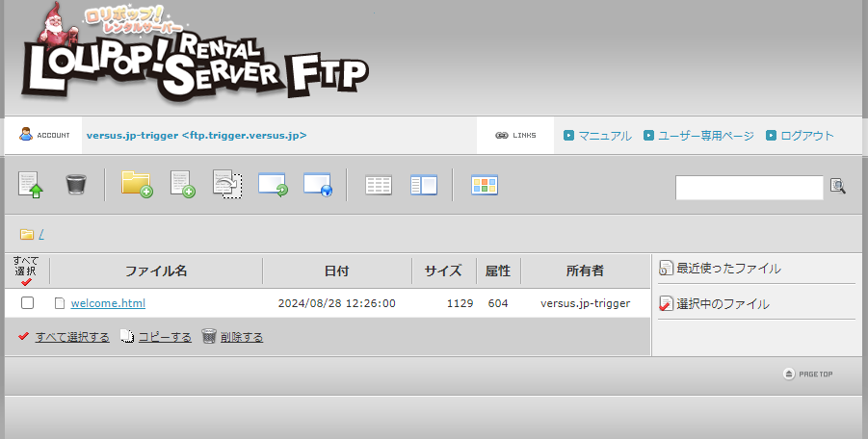Click the copy/move file icon

point(227,184)
